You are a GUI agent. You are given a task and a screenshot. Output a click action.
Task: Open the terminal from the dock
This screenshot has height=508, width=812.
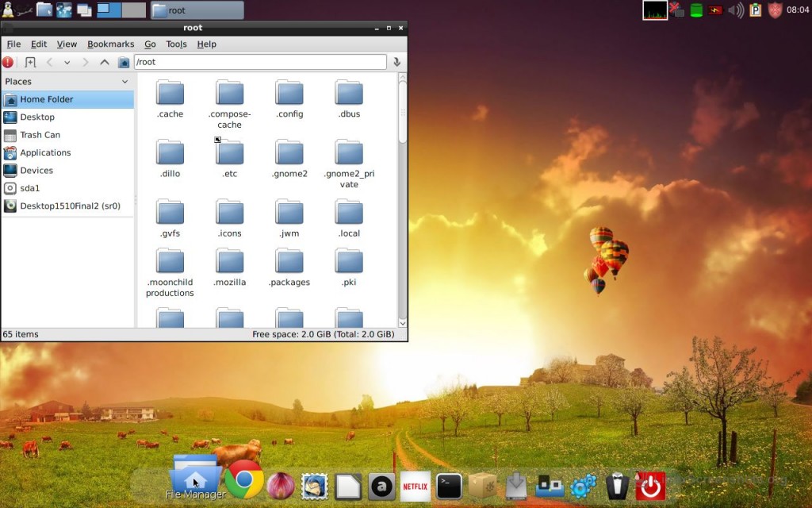449,486
